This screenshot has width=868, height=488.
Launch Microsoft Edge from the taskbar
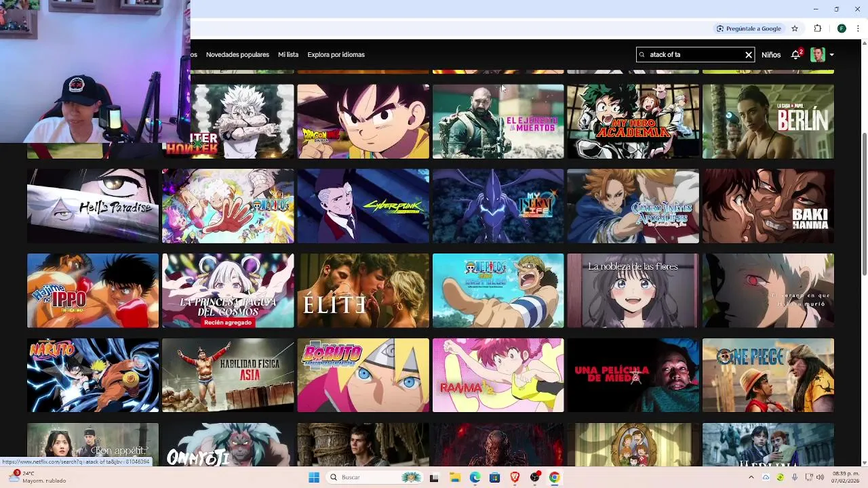pyautogui.click(x=475, y=477)
